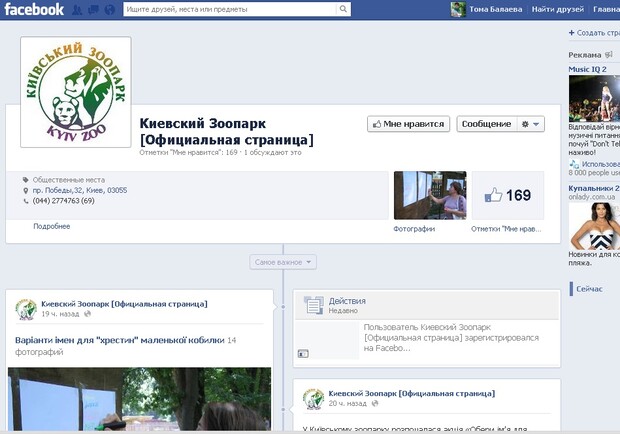Focus the friends and places search field
The image size is (620, 434).
point(230,9)
